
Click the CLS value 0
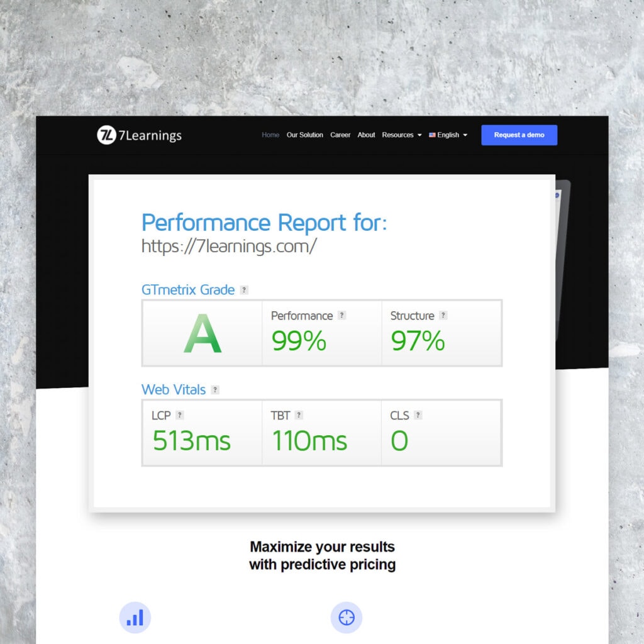click(x=399, y=441)
